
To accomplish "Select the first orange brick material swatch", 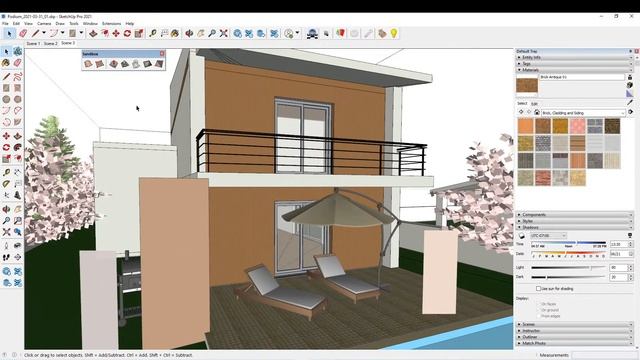I will pyautogui.click(x=526, y=126).
